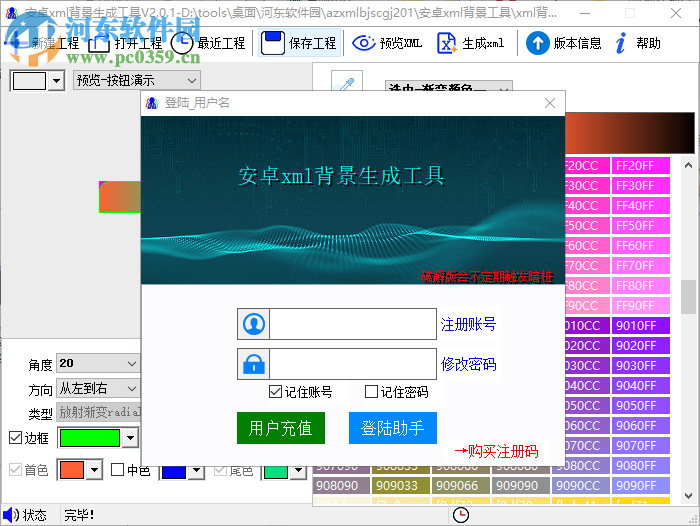Image resolution: width=700 pixels, height=526 pixels.
Task: Close the 登陆_用户名 login dialog
Action: pyautogui.click(x=550, y=103)
